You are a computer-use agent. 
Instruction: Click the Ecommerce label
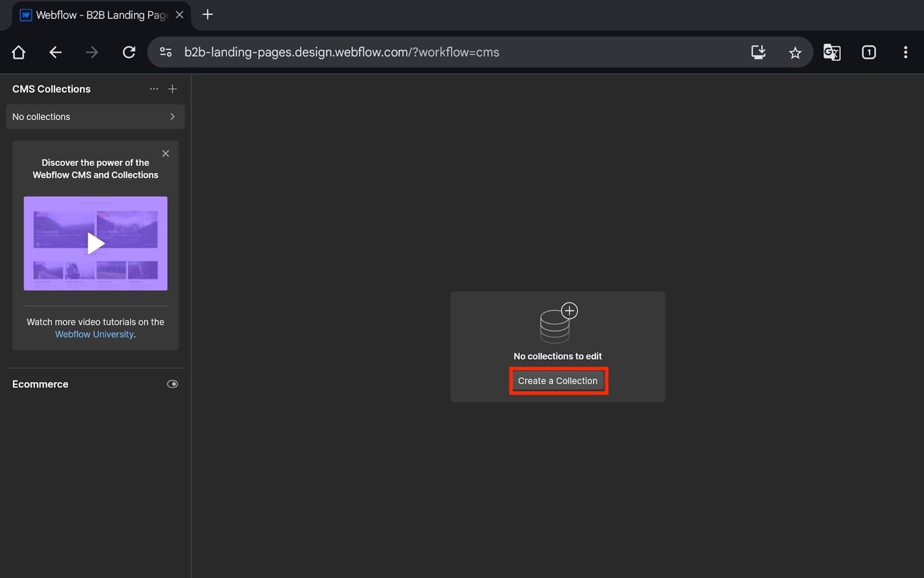[x=40, y=384]
